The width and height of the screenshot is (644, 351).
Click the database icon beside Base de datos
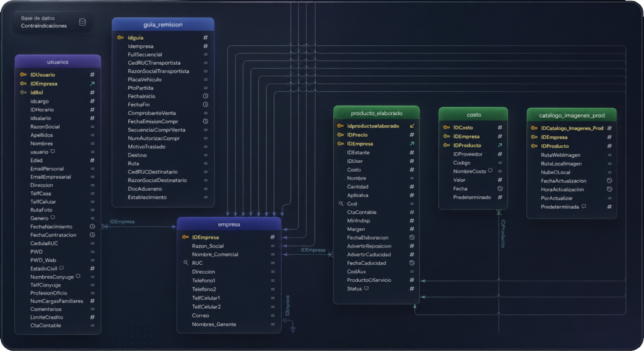[x=82, y=22]
